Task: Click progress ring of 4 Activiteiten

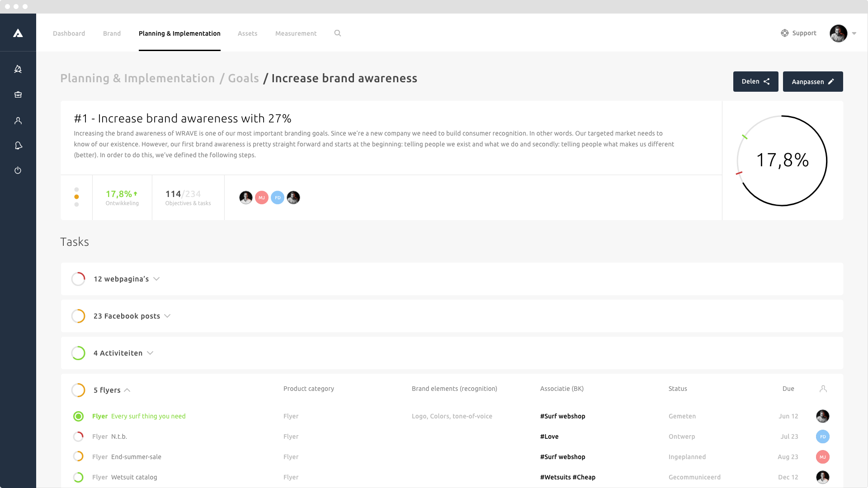Action: pos(78,353)
